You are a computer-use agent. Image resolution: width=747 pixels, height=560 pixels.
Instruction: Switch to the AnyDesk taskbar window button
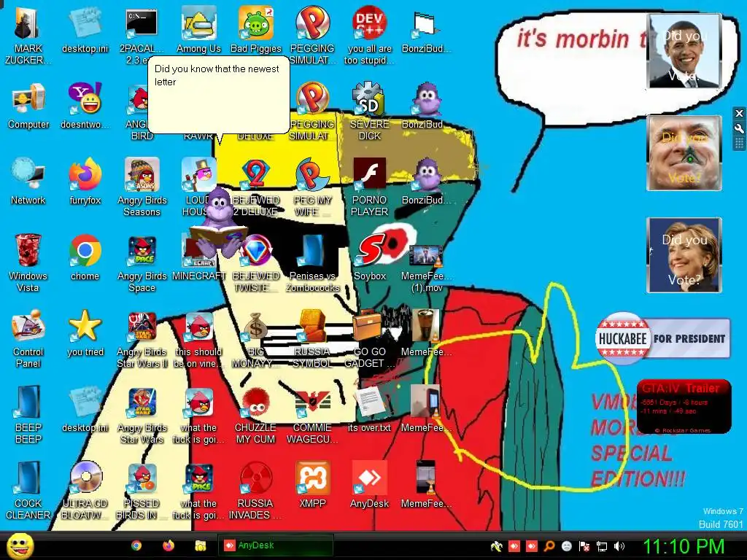(x=275, y=545)
